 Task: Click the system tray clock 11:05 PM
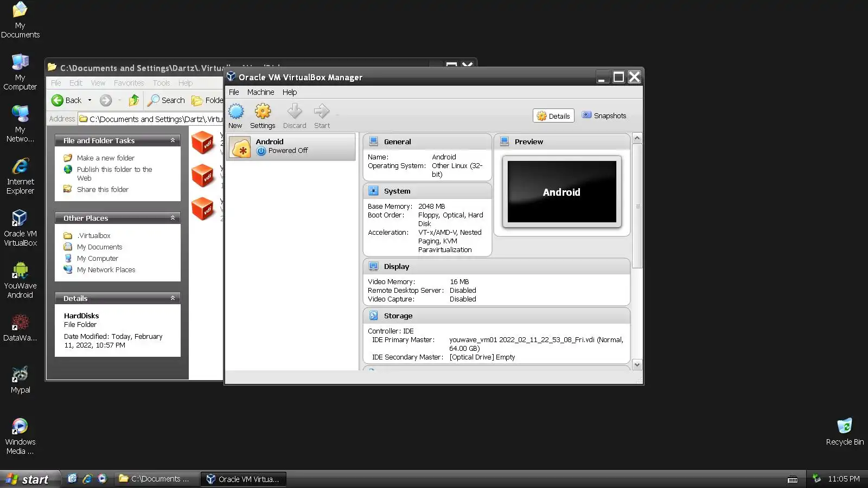[x=844, y=479]
